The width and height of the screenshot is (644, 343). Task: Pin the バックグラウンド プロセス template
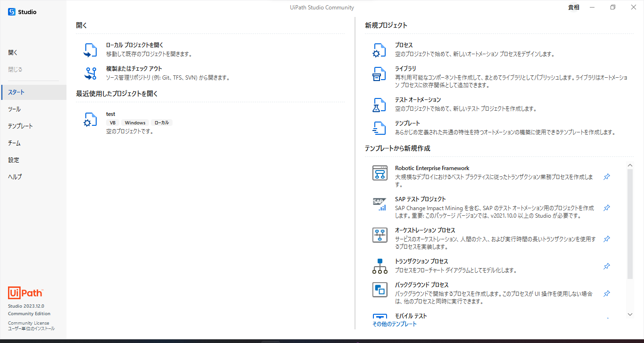(x=607, y=294)
